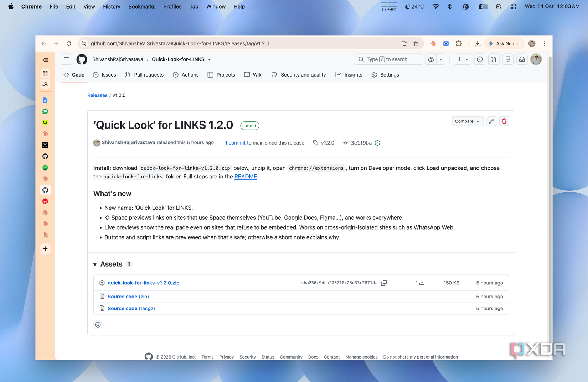Open the Insights tab
Screen dimensions: 588x382
pos(349,75)
